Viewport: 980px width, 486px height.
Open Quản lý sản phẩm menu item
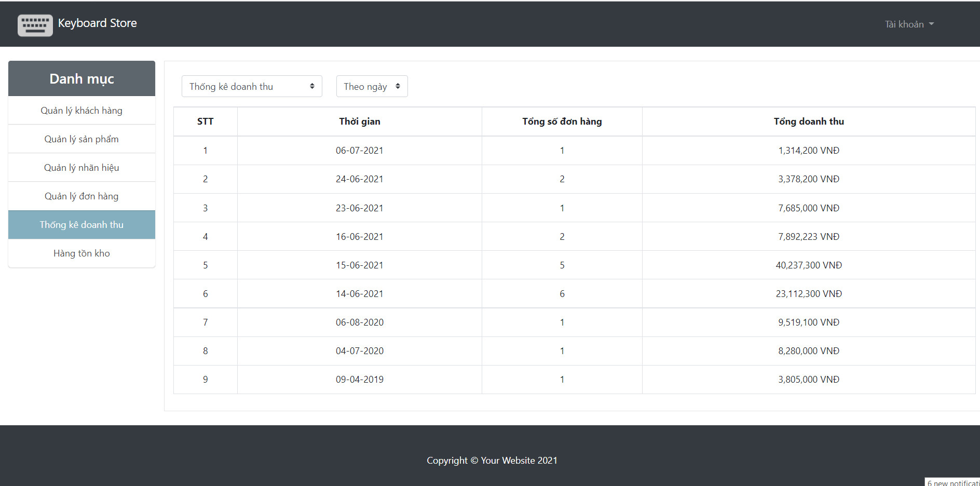81,139
